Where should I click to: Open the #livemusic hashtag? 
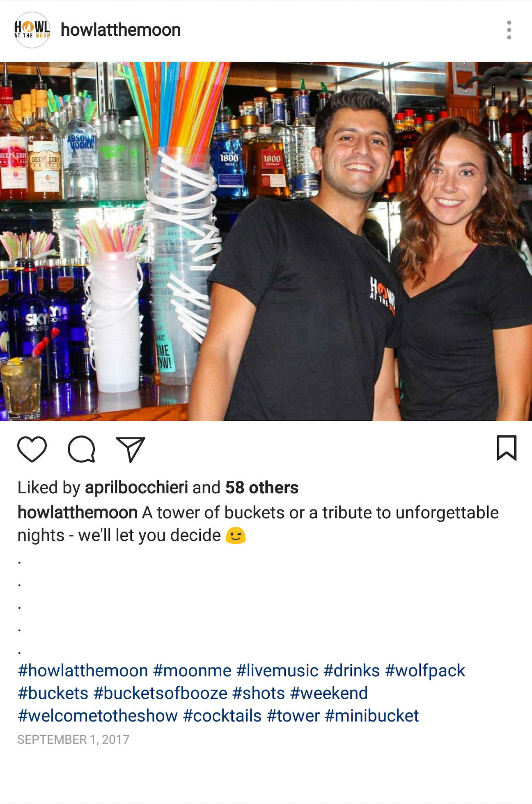277,671
